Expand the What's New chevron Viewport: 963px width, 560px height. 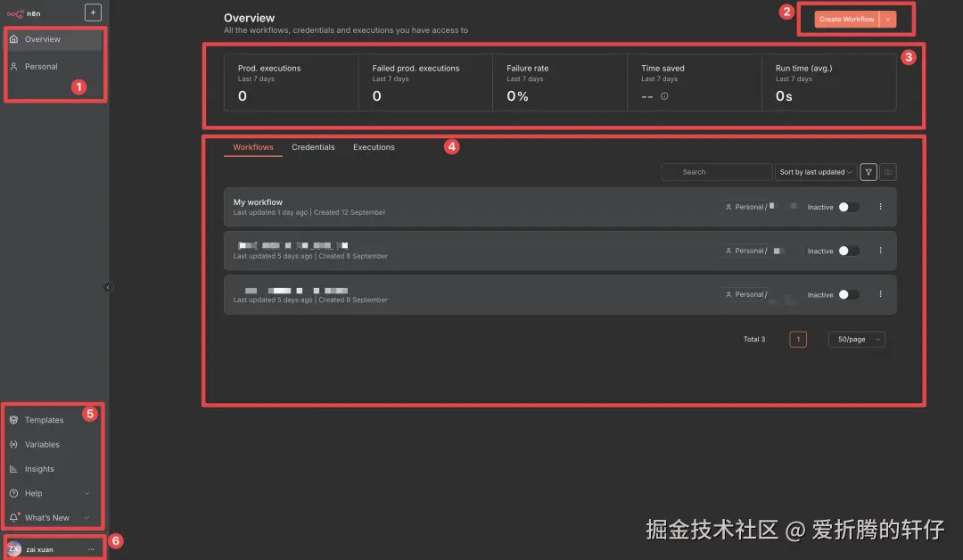(x=86, y=517)
